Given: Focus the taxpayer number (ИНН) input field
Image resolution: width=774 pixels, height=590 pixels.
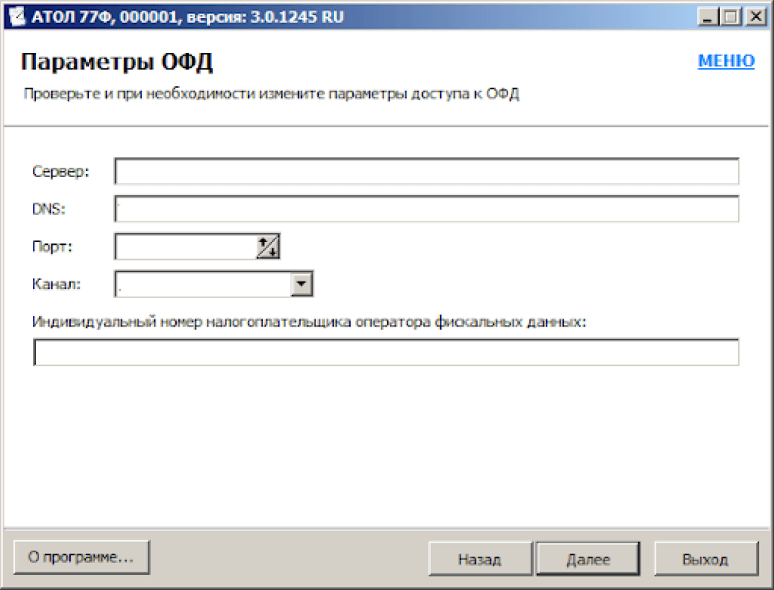Looking at the screenshot, I should click(386, 353).
